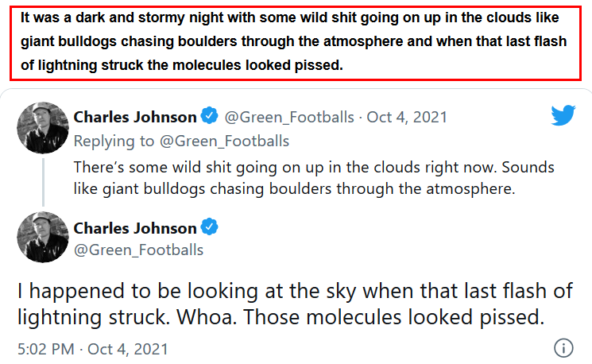Image resolution: width=592 pixels, height=364 pixels.
Task: Click the top tweet's profile avatar
Action: pyautogui.click(x=42, y=127)
